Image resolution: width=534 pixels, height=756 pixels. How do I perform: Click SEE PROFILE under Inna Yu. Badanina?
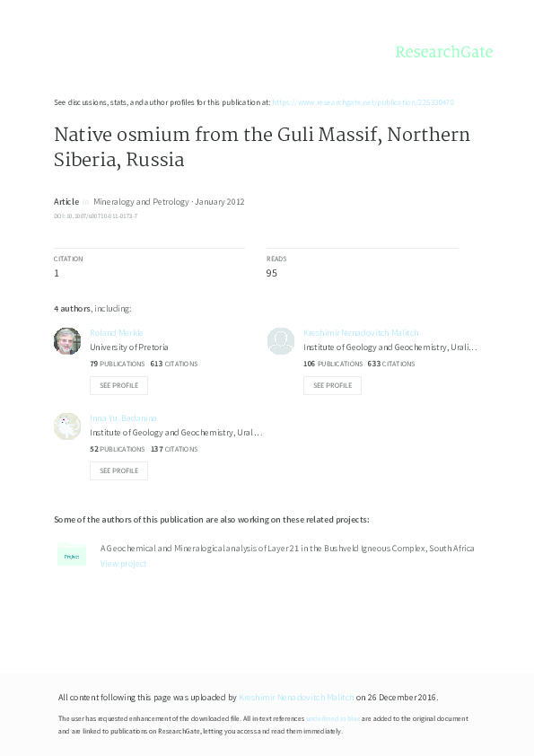coord(118,470)
